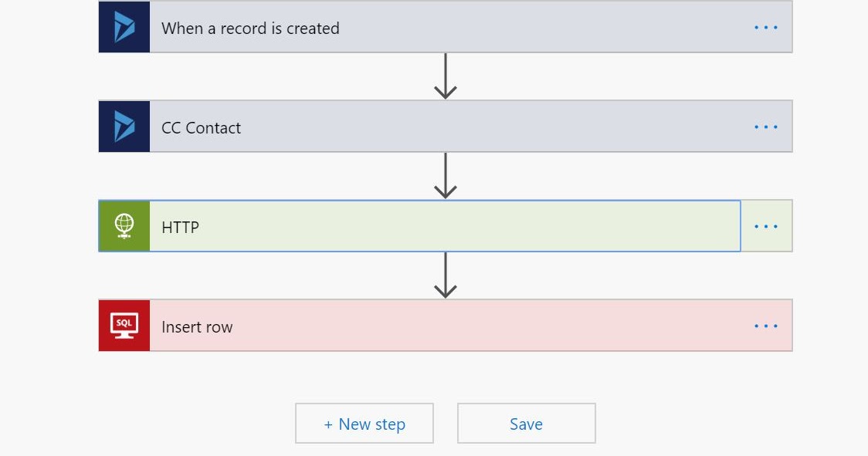Click the Dynamics 365 icon on the trigger step
Viewport: 868px width, 456px height.
click(x=124, y=27)
